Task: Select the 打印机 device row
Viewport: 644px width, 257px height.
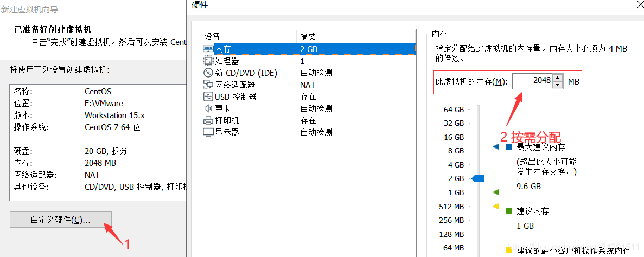Action: [x=308, y=121]
